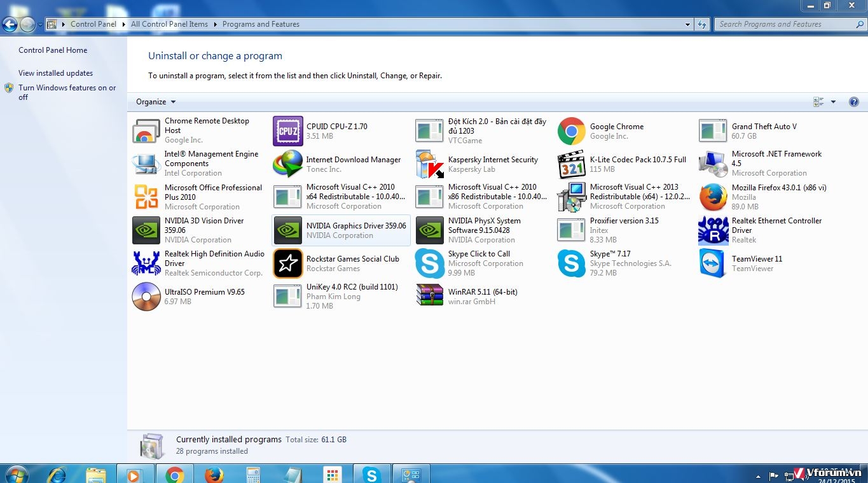Select the TeamViewer 11 icon

coord(713,263)
